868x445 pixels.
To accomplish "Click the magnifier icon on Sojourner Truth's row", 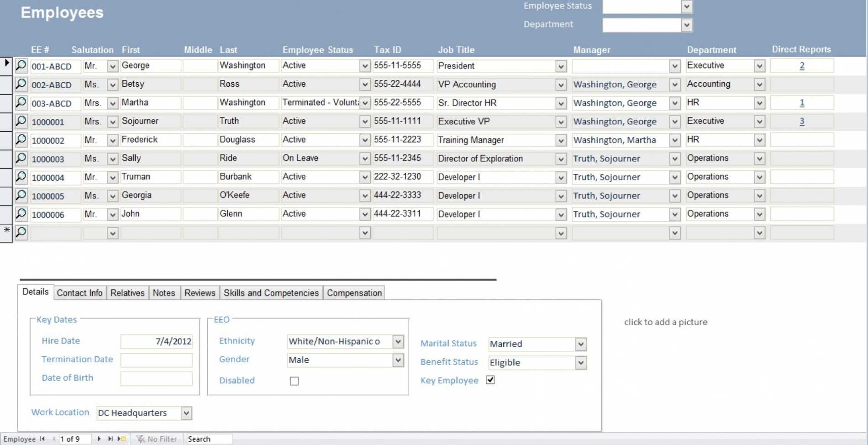I will [x=21, y=122].
